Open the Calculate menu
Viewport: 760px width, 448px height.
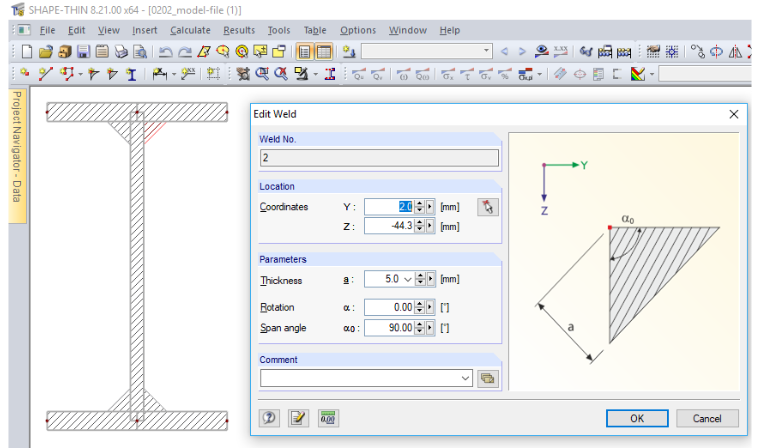[190, 30]
